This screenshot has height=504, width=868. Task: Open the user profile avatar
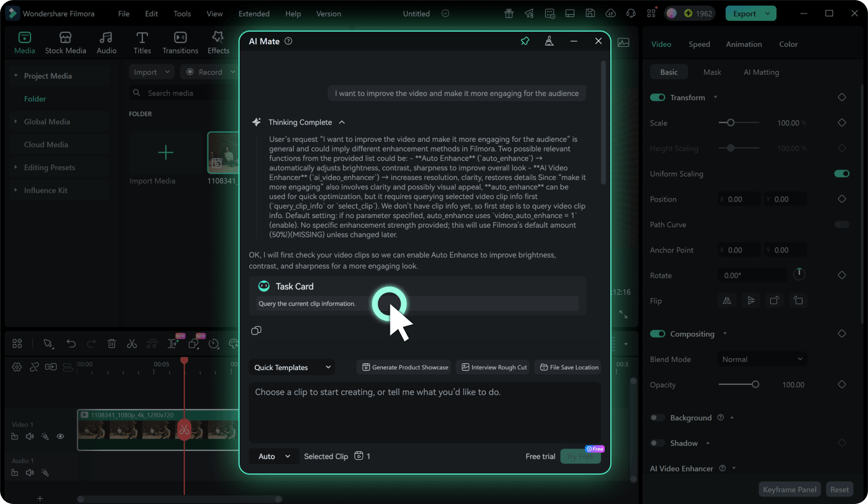coord(671,14)
